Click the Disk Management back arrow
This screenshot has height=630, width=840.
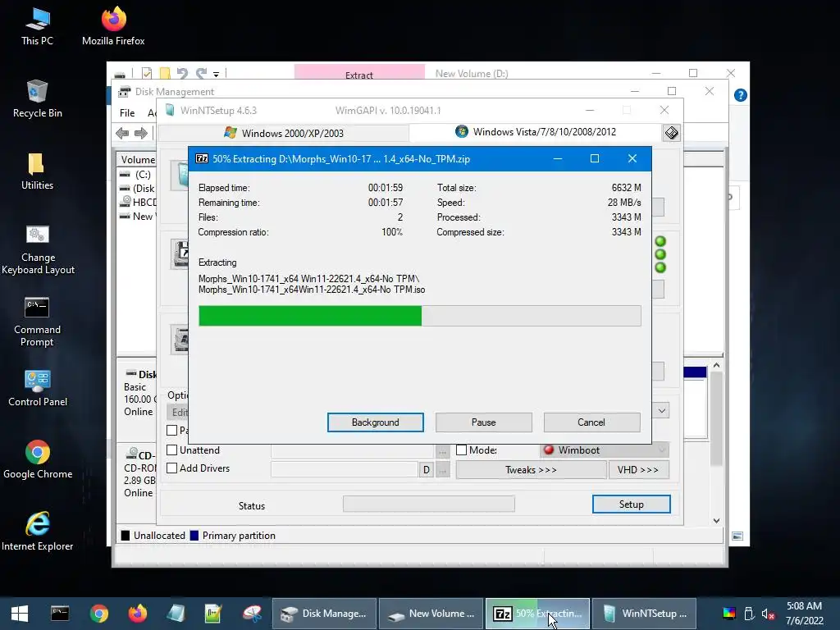[123, 133]
